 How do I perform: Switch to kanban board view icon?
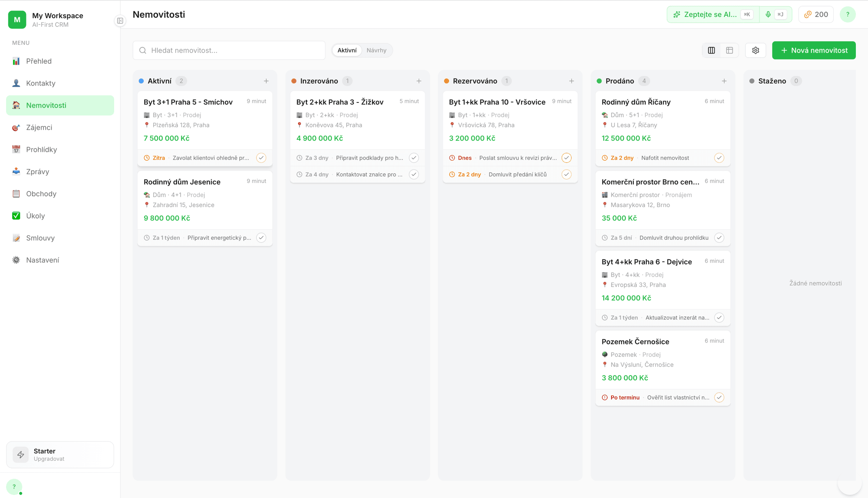click(711, 50)
